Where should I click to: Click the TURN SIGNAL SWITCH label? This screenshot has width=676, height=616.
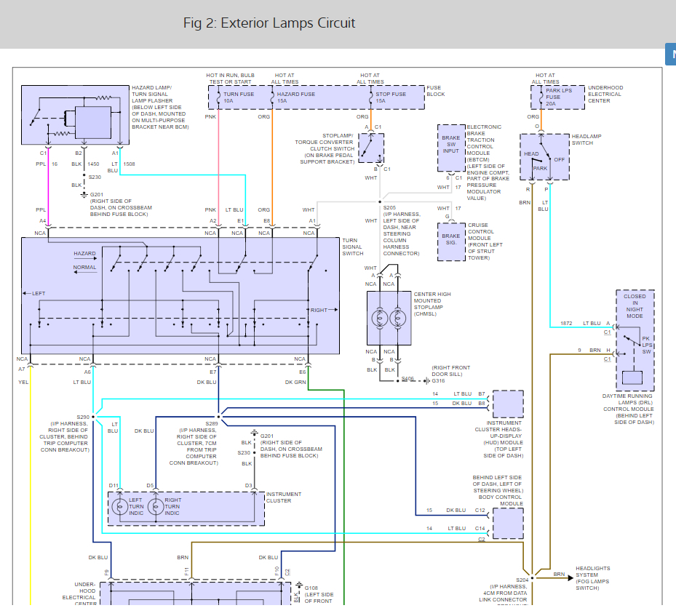tap(353, 247)
